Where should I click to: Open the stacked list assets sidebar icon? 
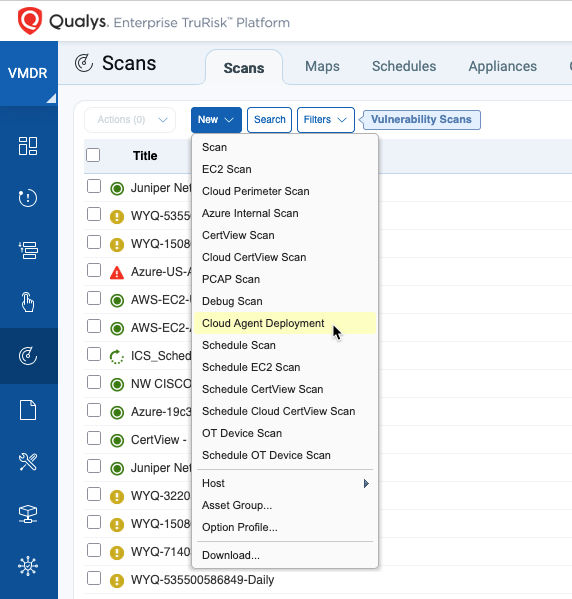pos(28,250)
